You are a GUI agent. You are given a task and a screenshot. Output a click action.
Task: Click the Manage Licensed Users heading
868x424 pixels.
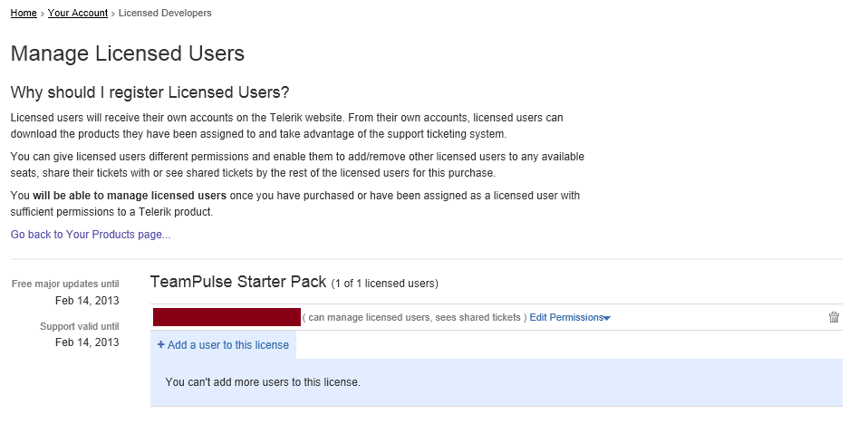pyautogui.click(x=128, y=53)
